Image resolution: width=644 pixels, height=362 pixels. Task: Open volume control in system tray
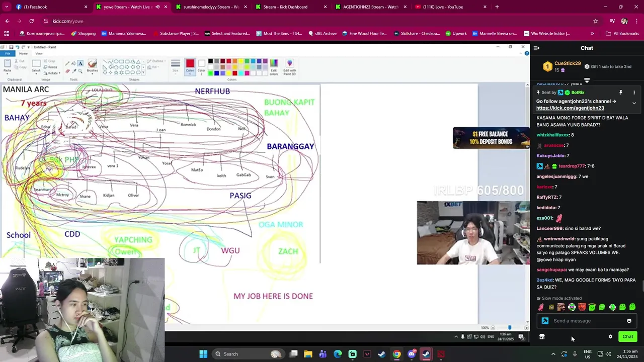point(608,354)
